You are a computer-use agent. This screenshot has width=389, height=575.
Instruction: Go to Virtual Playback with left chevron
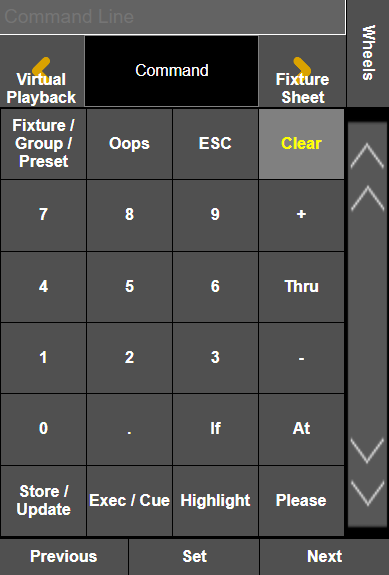point(42,71)
